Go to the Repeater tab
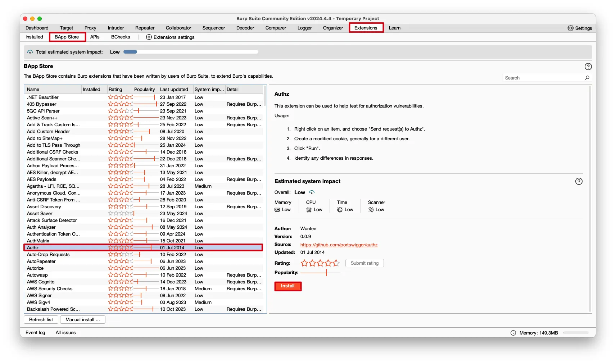This screenshot has width=616, height=364. pyautogui.click(x=145, y=28)
